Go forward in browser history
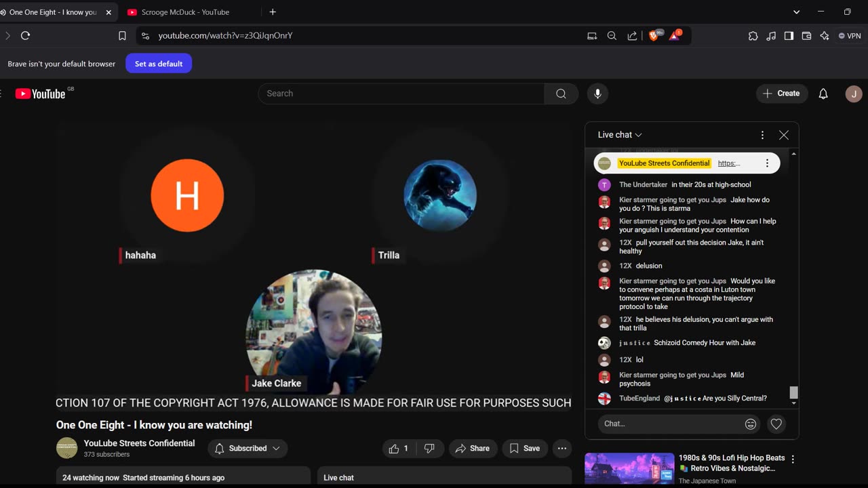The height and width of the screenshot is (488, 868). pyautogui.click(x=7, y=36)
